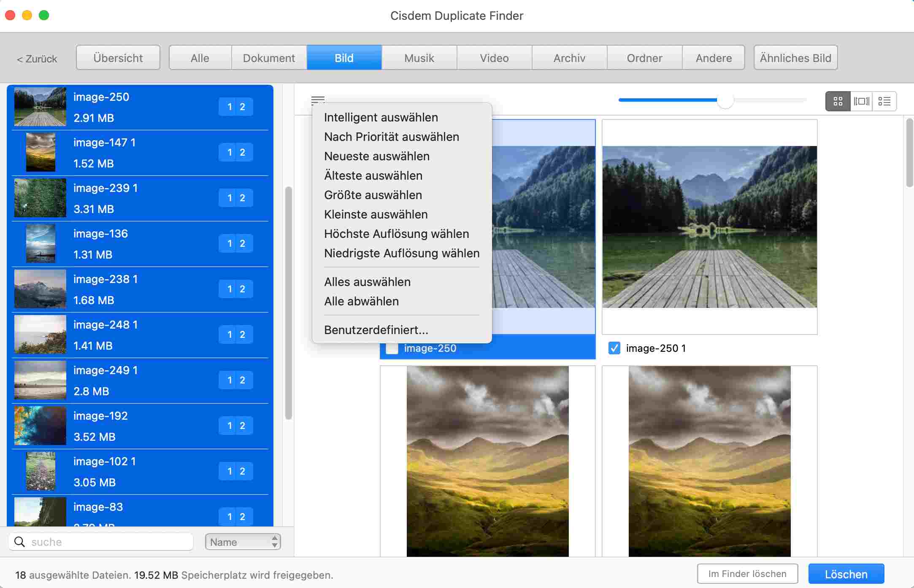Switch to filmstrip preview view
The height and width of the screenshot is (588, 914).
point(861,101)
